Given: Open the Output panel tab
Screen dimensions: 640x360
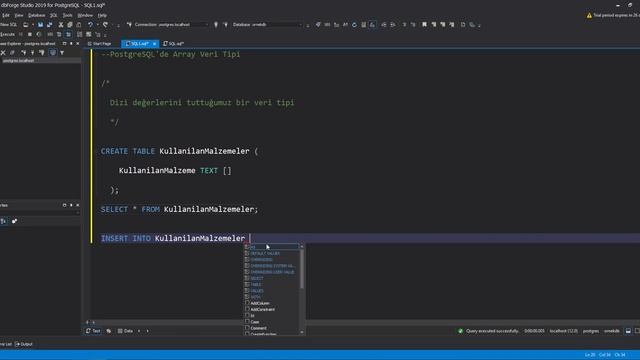Looking at the screenshot, I should (x=24, y=344).
